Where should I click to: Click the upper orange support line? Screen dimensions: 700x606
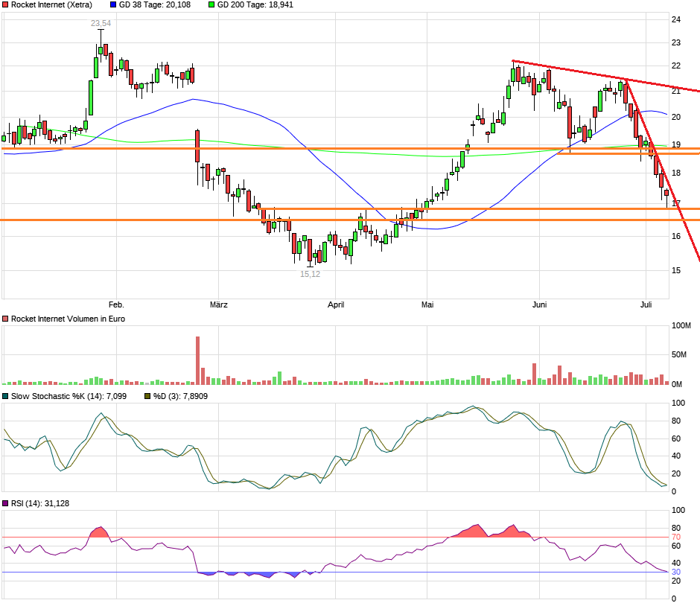click(x=298, y=147)
